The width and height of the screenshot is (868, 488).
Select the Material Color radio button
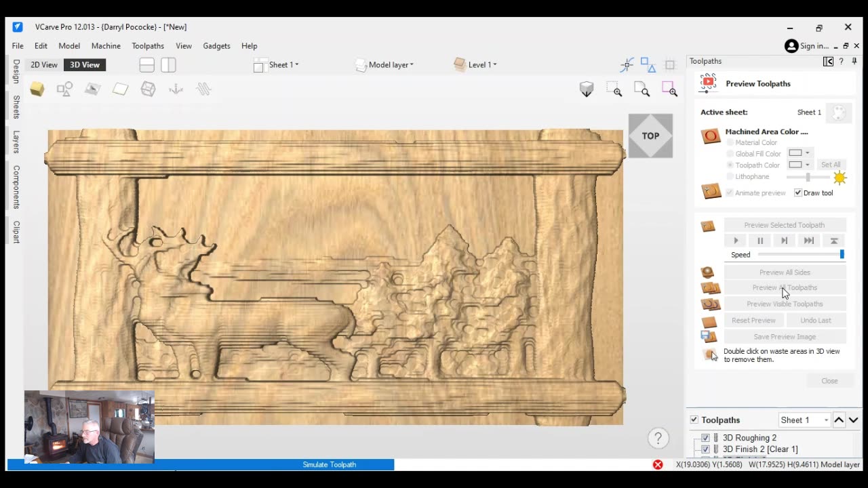[730, 142]
